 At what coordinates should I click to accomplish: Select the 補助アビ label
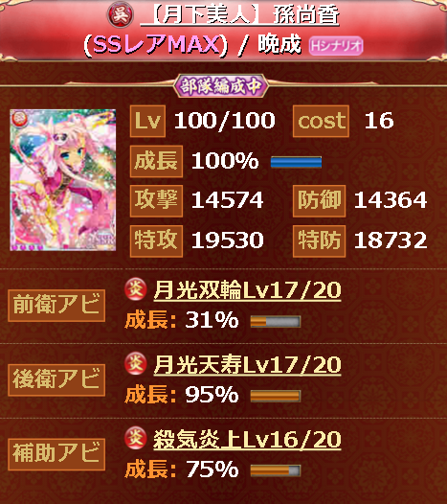tap(56, 454)
